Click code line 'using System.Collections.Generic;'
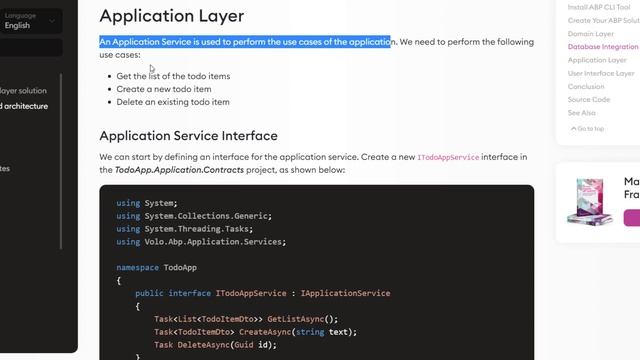The width and height of the screenshot is (640, 360). 194,216
